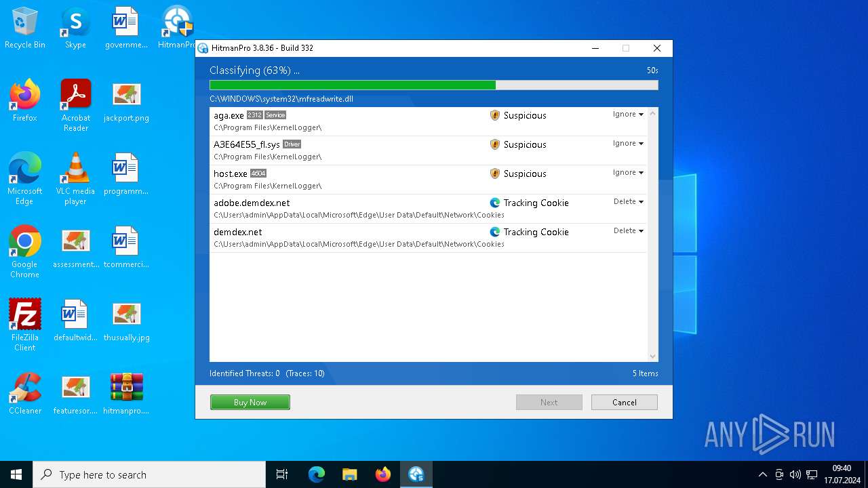Select the adobe.demdex.net entry name
This screenshot has height=488, width=868.
(x=252, y=203)
